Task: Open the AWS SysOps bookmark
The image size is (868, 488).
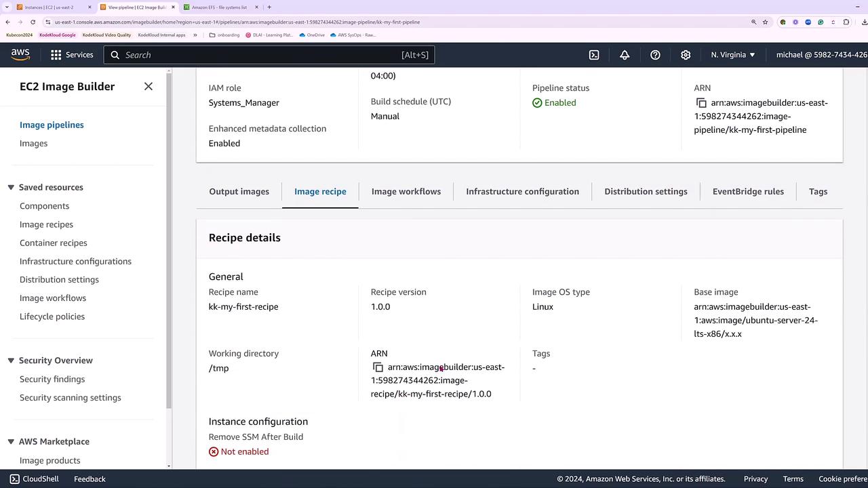Action: [353, 35]
